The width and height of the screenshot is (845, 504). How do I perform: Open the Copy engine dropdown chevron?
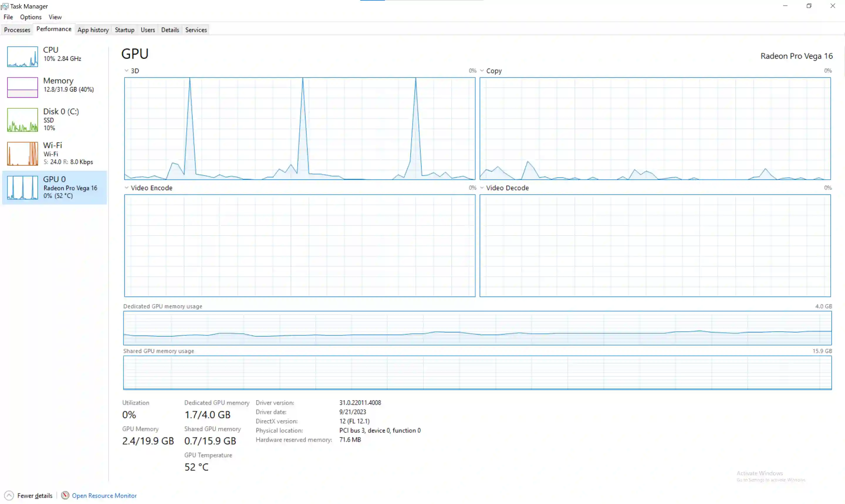click(x=481, y=71)
